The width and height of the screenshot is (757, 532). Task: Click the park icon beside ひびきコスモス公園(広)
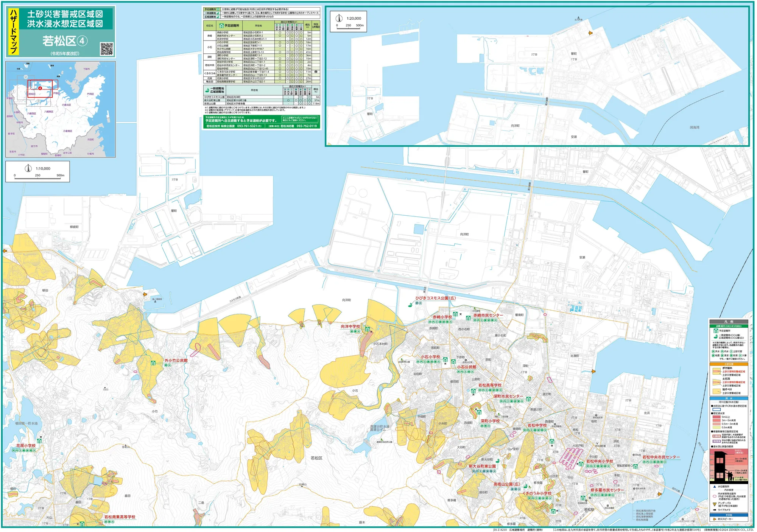click(x=410, y=304)
